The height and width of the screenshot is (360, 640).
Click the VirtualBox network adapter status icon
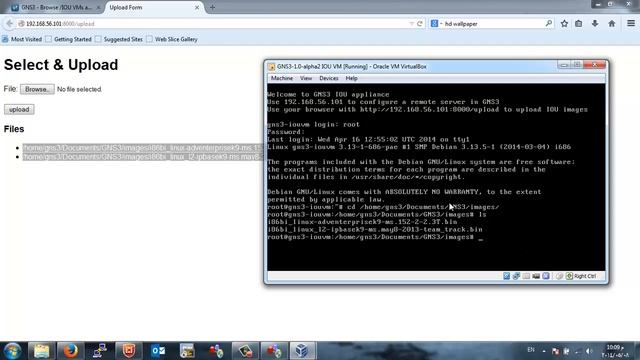coord(516,276)
